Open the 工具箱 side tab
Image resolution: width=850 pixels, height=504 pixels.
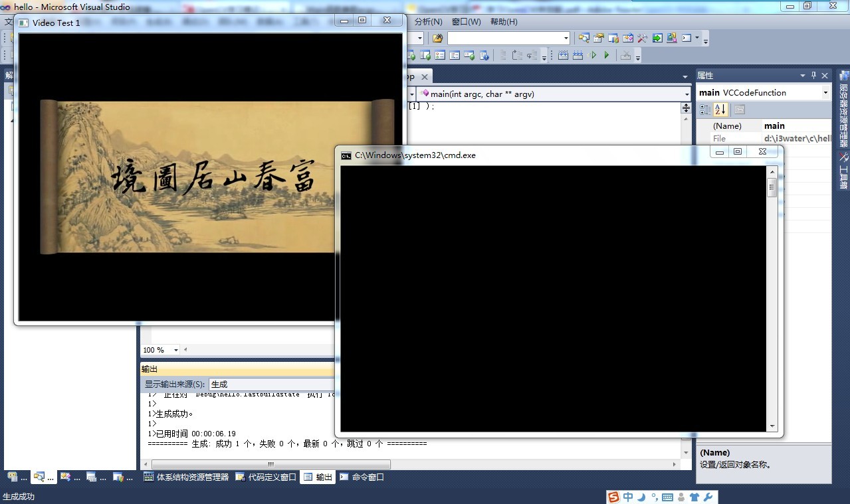tap(843, 171)
